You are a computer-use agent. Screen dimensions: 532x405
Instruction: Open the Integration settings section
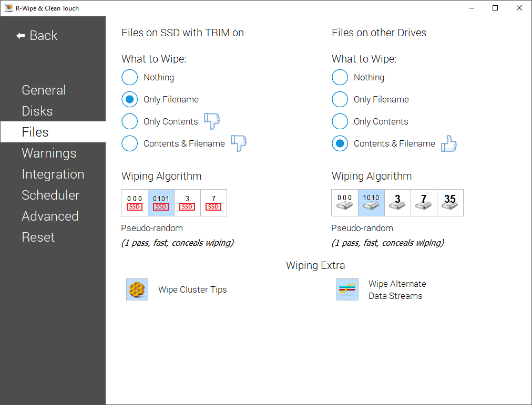click(53, 174)
